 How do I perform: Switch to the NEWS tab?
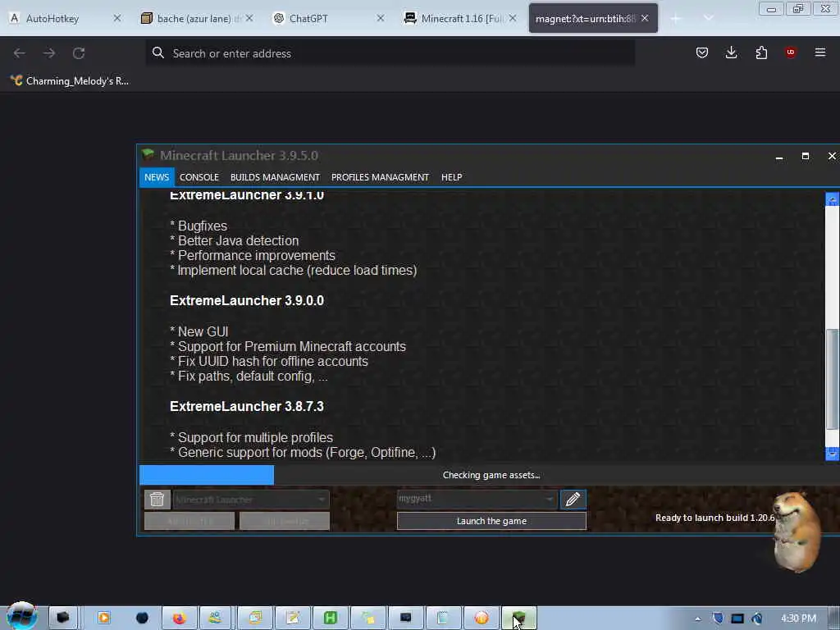point(157,177)
